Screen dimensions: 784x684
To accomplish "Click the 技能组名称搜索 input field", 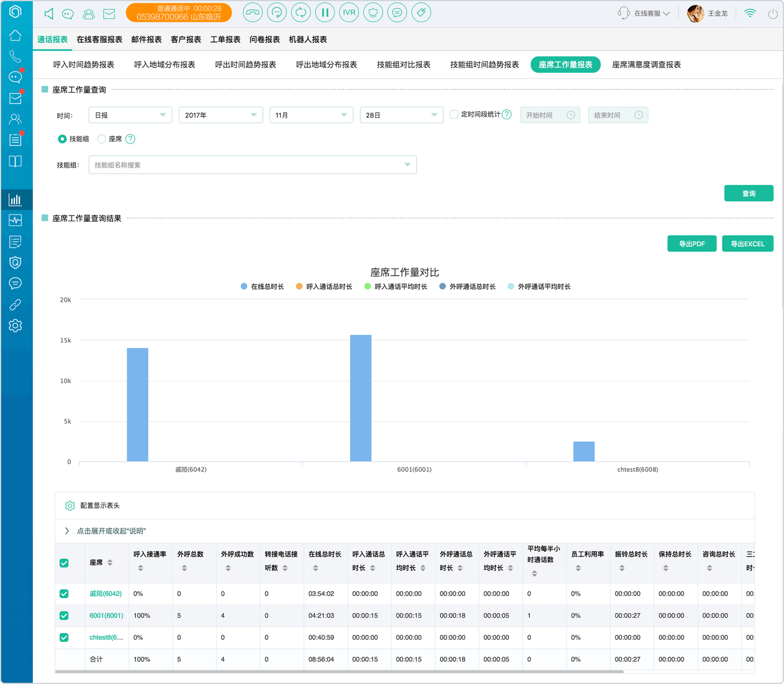I will click(x=252, y=165).
